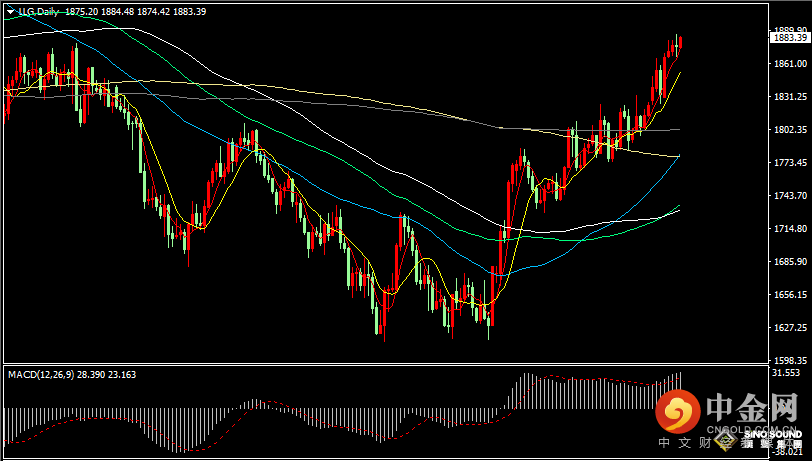Screen dimensions: 812x461
Task: Click the 31.553 MACD scale value
Action: coord(786,372)
